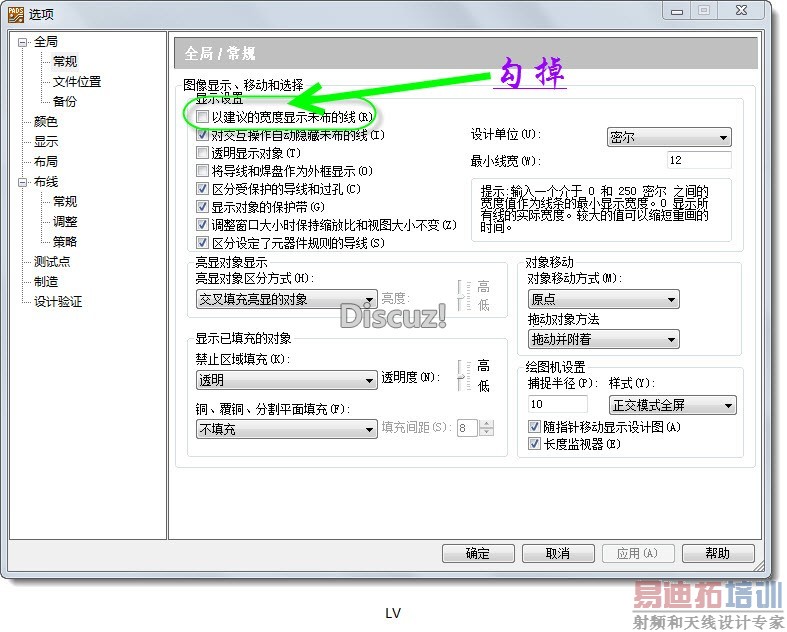Viewport: 787px width, 632px height.
Task: Open the 设计单位 dropdown showing 密尔
Action: 669,137
